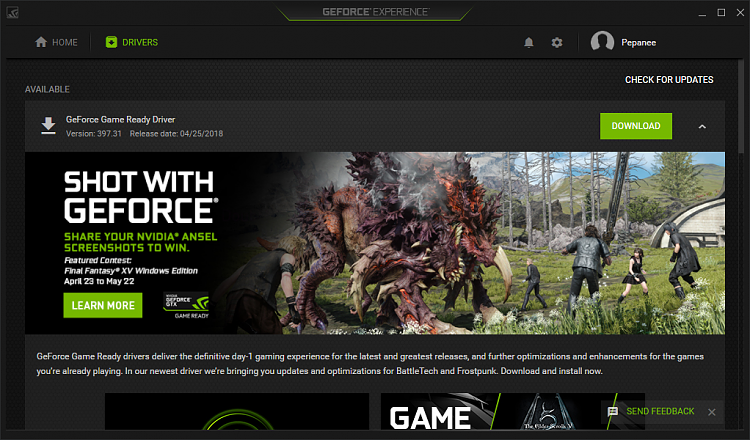
Task: Open the Home tab
Action: 56,42
